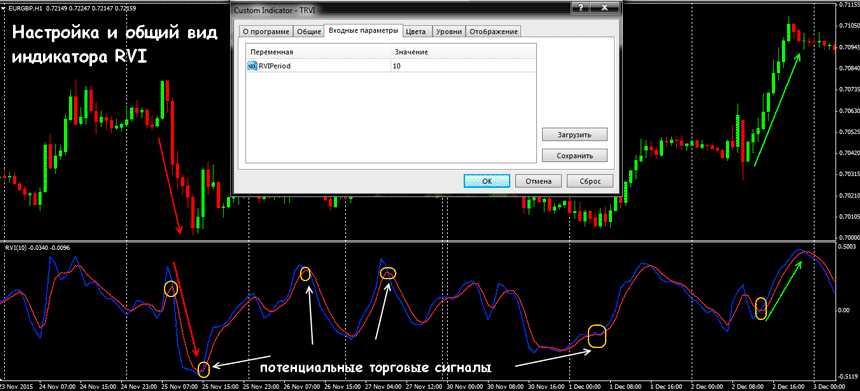Click the RVIPeriod value cell showing 10
Viewport: 860px width, 391px height.
click(x=463, y=66)
